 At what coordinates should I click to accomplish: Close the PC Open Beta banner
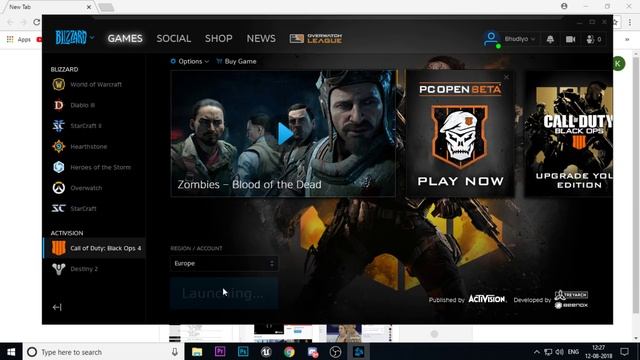(507, 77)
